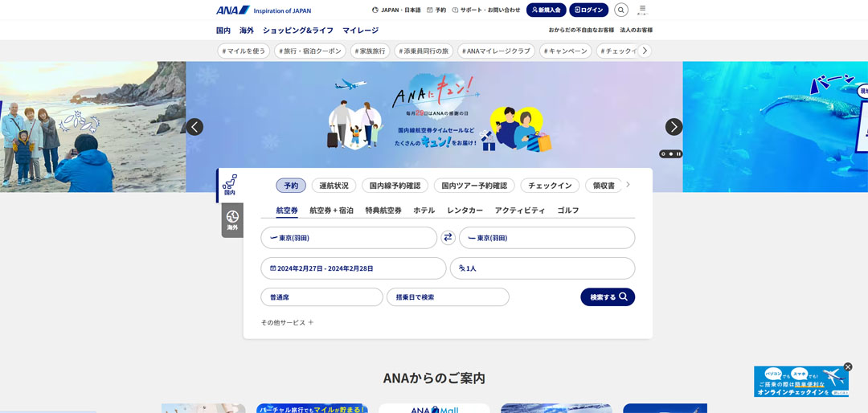Select the #ANAマイレージクラブ tag
Screen dimensions: 868x413
click(497, 51)
